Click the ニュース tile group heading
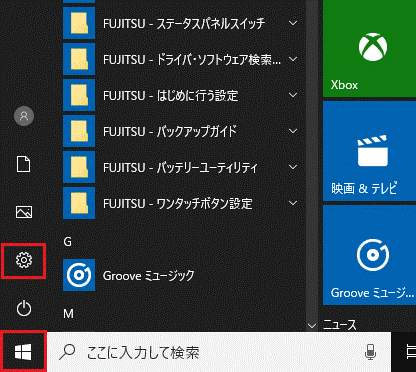Viewport: 416px width, 372px height. (x=340, y=325)
